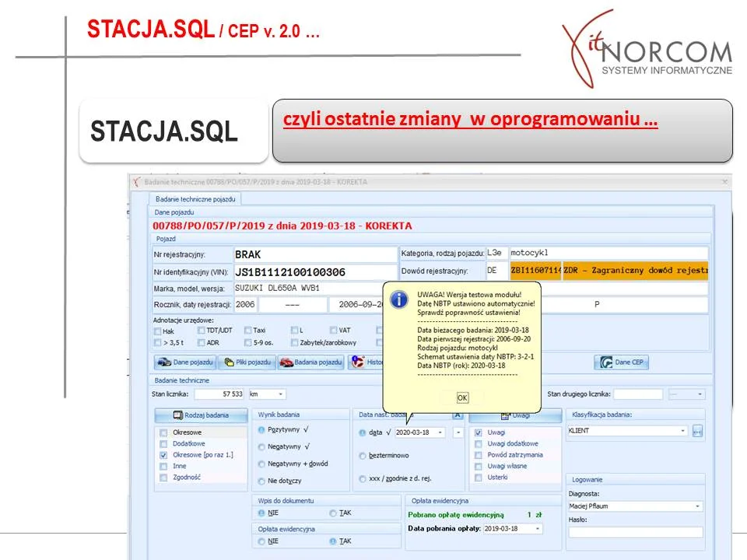Click the Stan drugiego licznika input field

638,394
